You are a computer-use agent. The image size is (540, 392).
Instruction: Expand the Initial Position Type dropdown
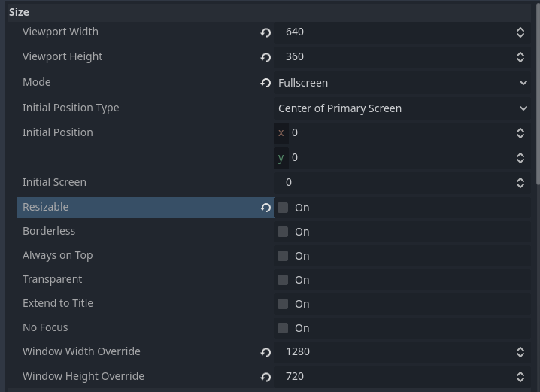(x=402, y=108)
